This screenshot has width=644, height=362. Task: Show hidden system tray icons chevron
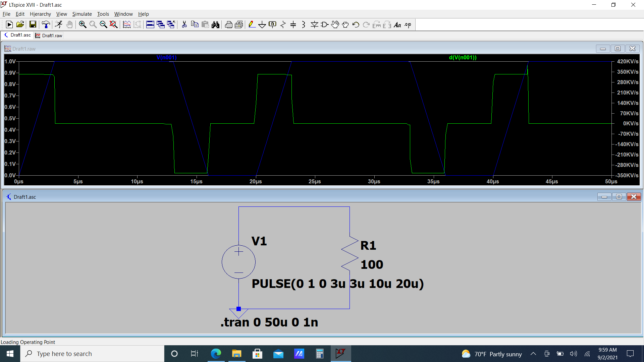tap(533, 354)
